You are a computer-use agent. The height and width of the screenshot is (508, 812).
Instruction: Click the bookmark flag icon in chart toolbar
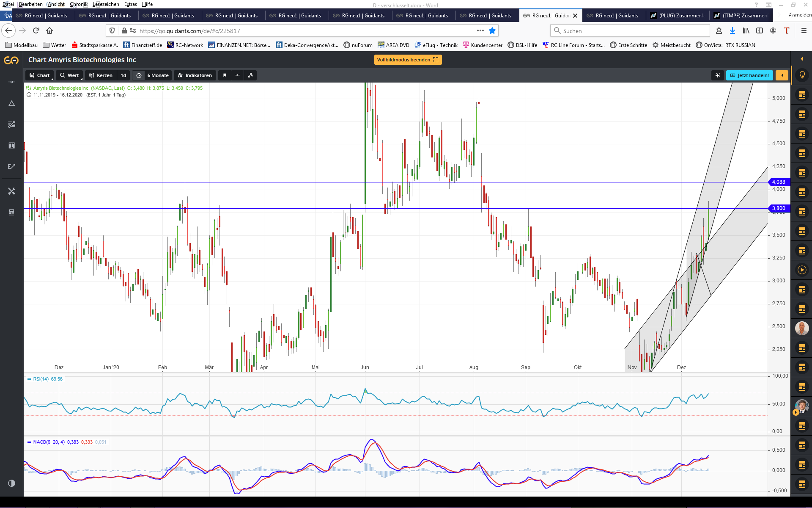point(225,75)
